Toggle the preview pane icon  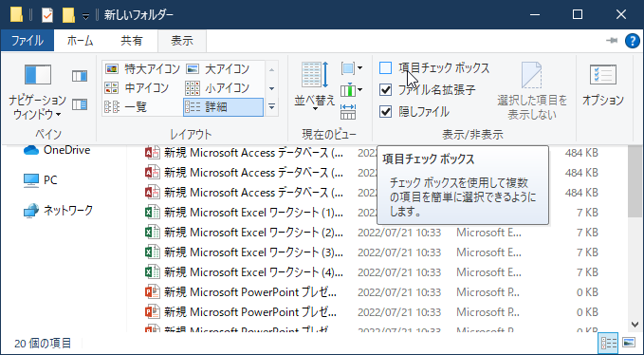coord(80,76)
